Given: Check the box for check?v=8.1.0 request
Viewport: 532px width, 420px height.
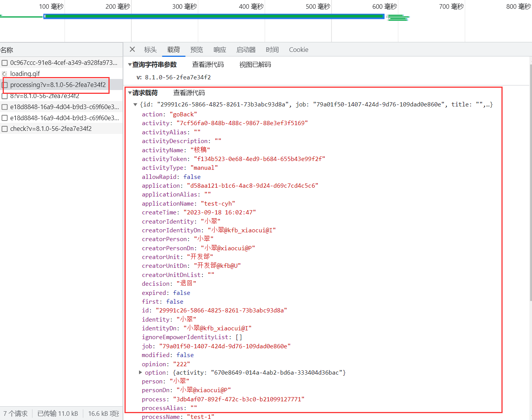Looking at the screenshot, I should [5, 129].
